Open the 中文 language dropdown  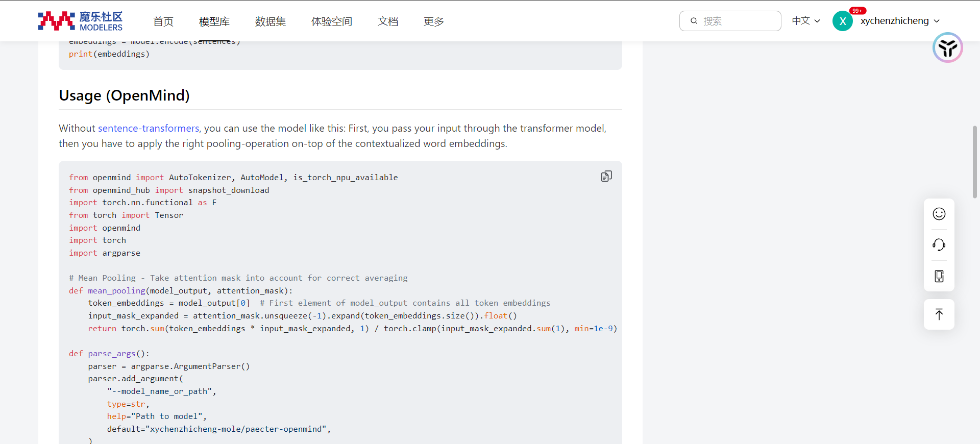(x=806, y=21)
